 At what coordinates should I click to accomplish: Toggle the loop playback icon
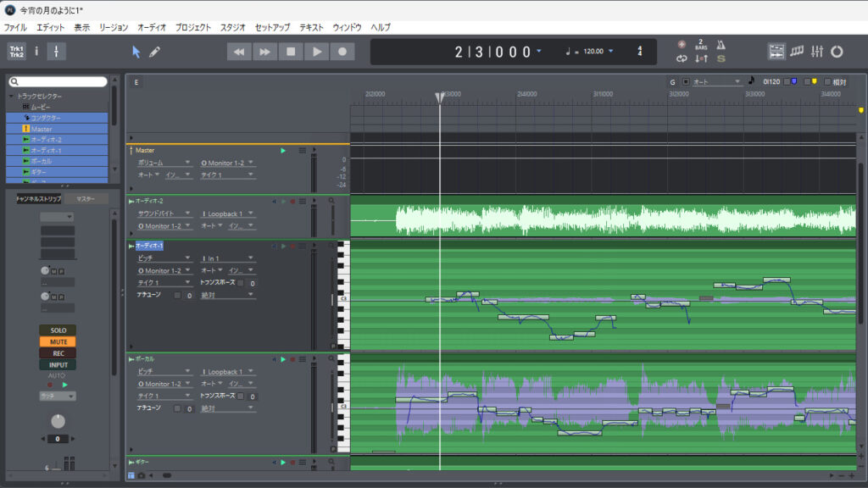682,58
